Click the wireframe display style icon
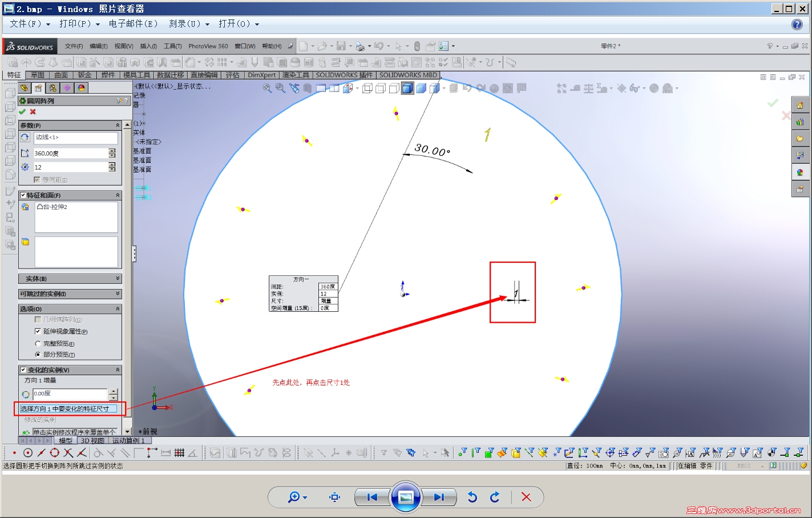Screen dimensions: 812x518 tap(367, 88)
